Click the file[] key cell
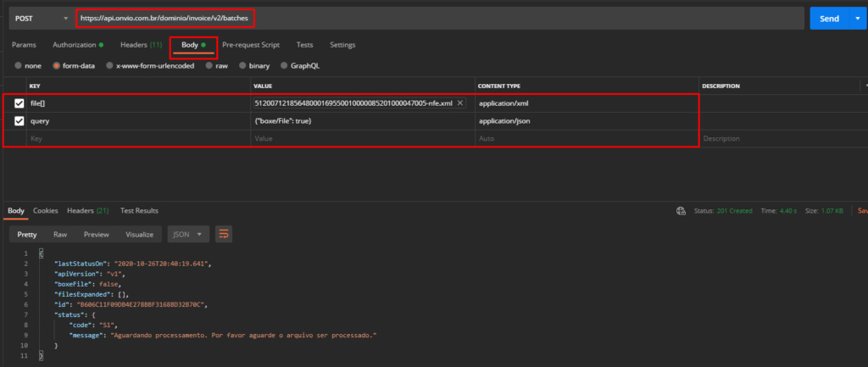This screenshot has width=868, height=367. point(138,103)
